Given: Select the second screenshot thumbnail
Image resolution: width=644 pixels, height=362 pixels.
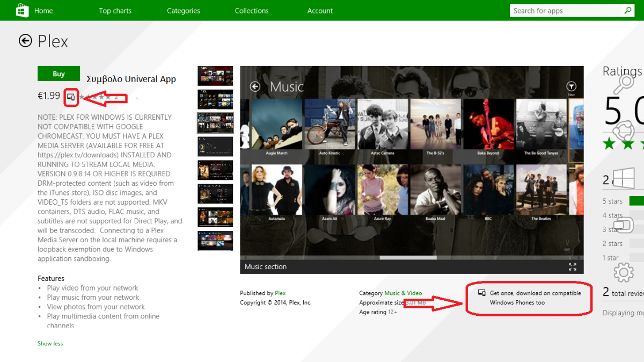Looking at the screenshot, I should [215, 99].
